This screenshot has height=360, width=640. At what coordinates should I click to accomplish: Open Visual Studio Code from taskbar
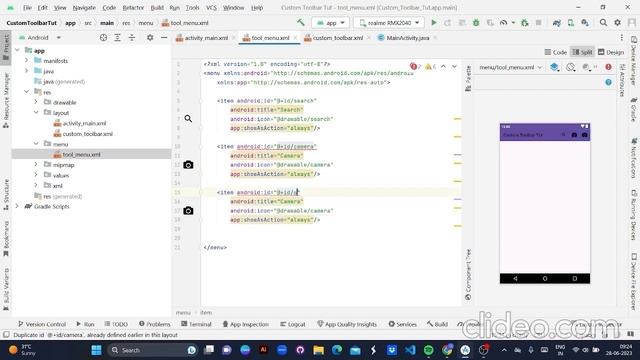tap(410, 350)
